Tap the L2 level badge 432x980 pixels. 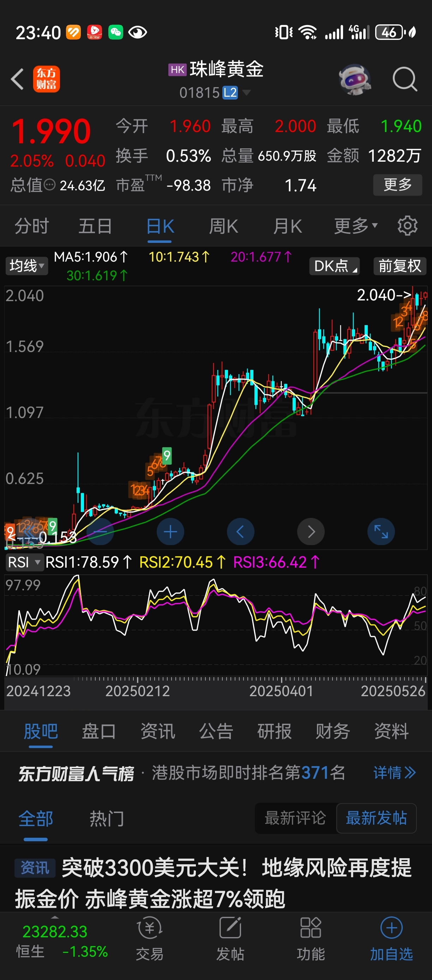(230, 92)
